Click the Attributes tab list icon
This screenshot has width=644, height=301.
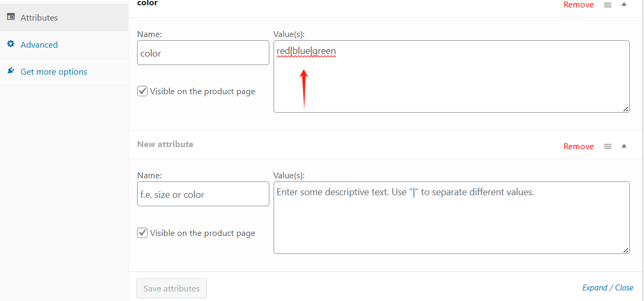11,17
